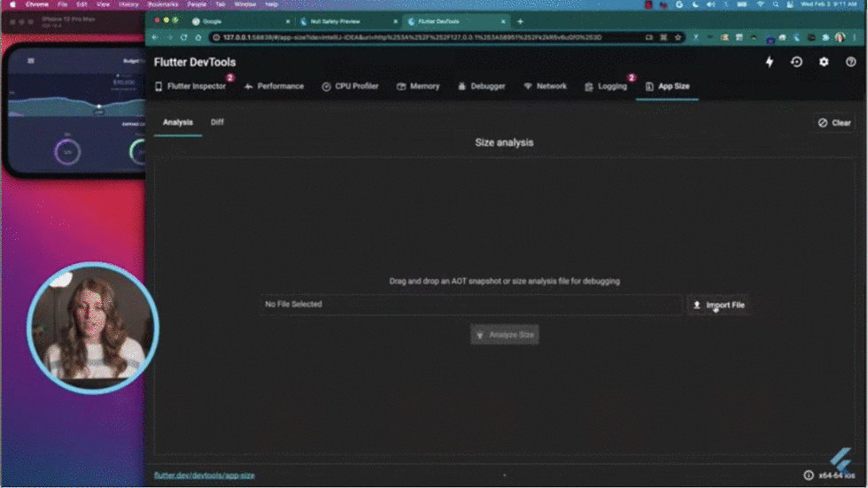Screen dimensions: 868x488
Task: Click the No File Selected field
Action: click(471, 305)
